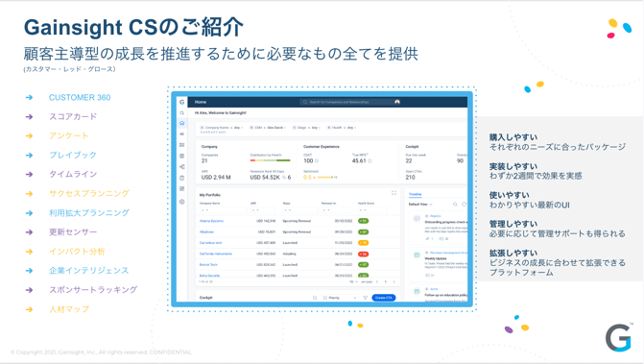Search within the Timeline panel
Screen dimensions: 644x364
[x=455, y=205]
